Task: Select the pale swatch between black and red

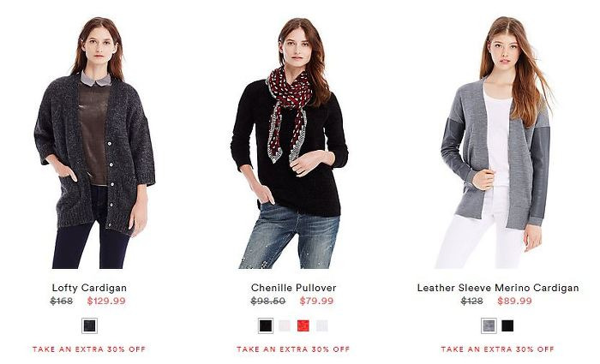Action: click(285, 325)
